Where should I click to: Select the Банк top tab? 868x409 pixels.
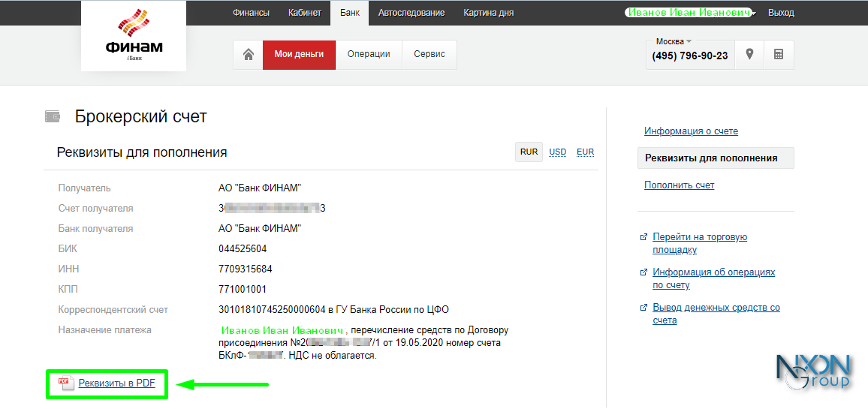click(349, 13)
